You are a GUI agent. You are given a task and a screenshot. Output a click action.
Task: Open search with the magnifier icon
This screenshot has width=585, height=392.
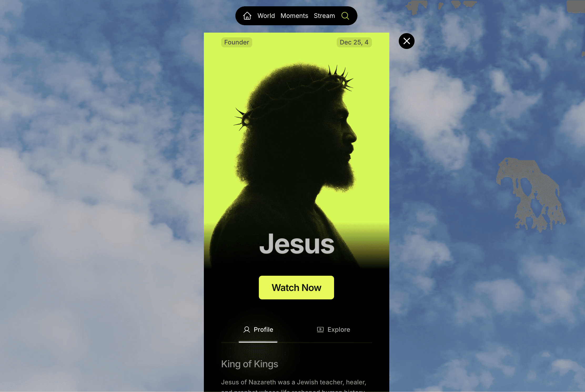(345, 16)
